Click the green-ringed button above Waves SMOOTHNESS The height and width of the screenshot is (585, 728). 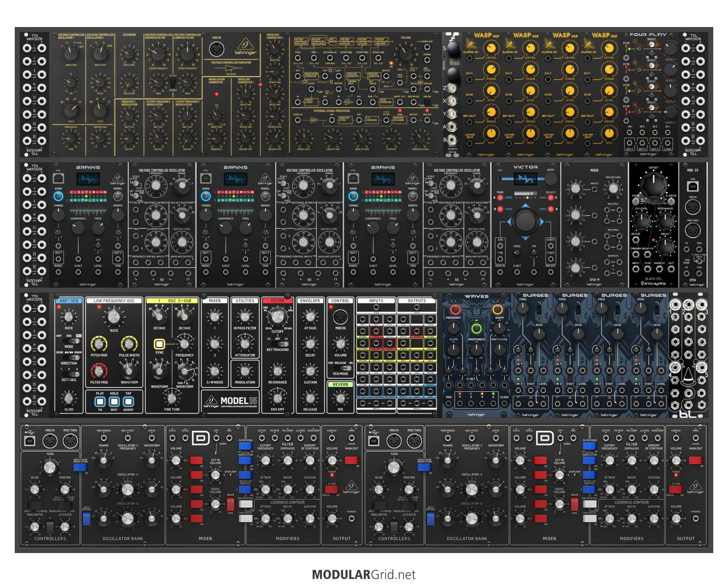[x=476, y=329]
